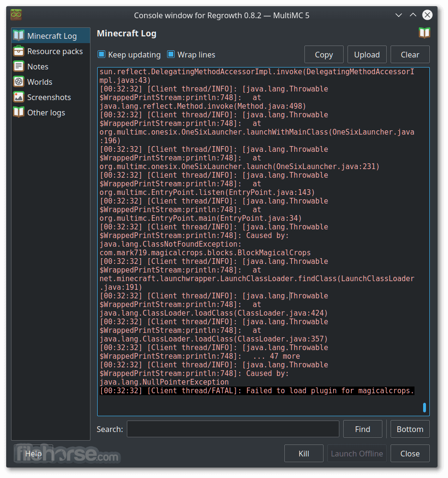Open Help for the console window

(34, 453)
